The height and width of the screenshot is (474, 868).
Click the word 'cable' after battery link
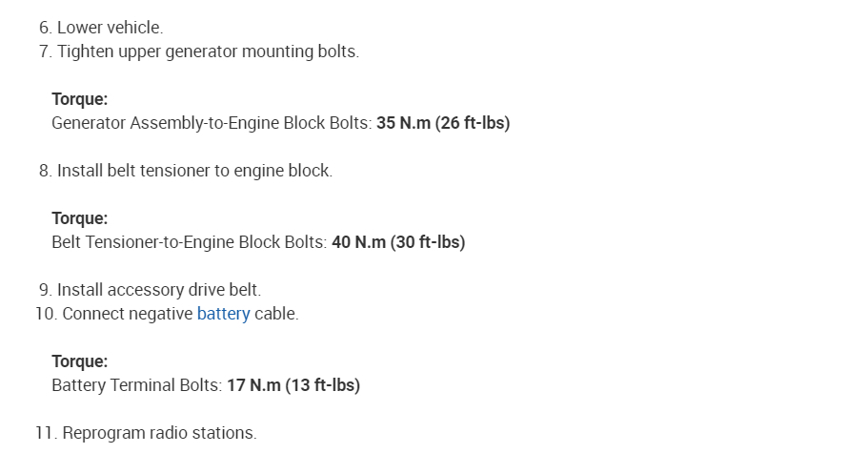point(275,314)
